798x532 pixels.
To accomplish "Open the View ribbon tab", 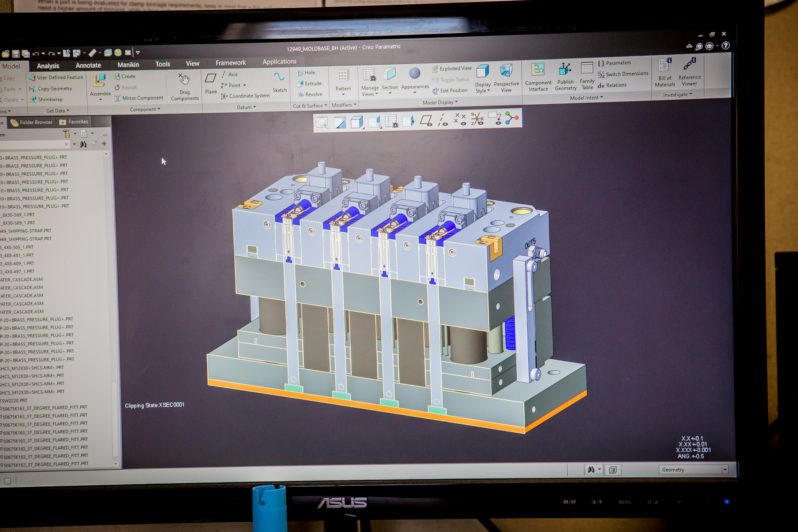I will click(x=192, y=63).
